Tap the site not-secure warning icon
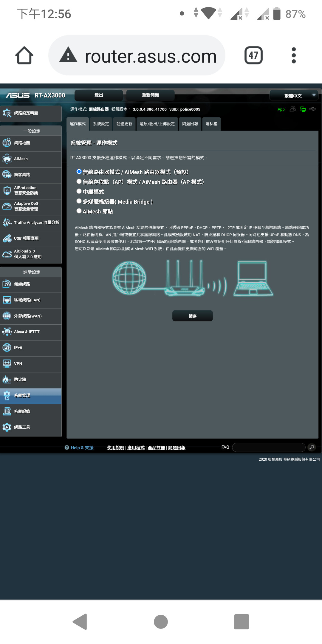Viewport: 322px width, 644px height. tap(68, 55)
